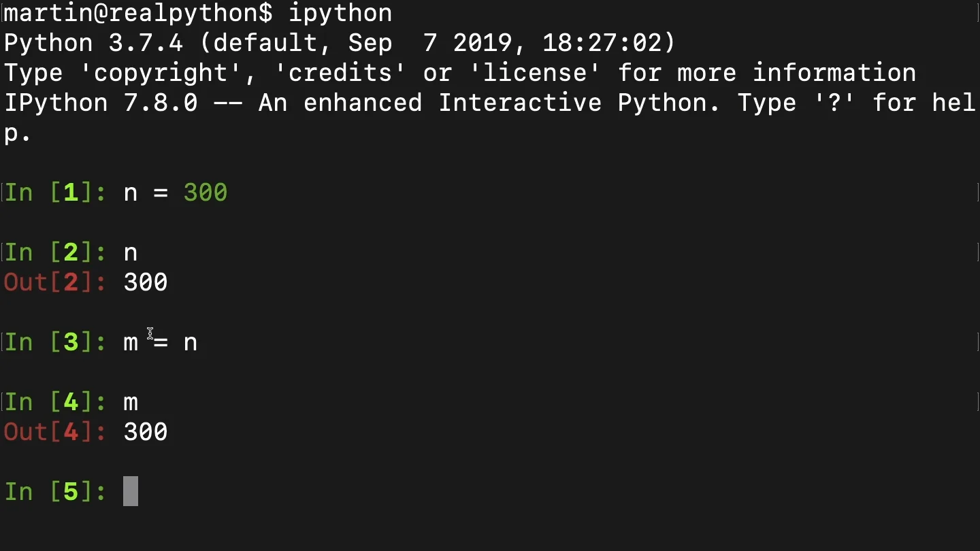
Task: Click the cursor block at prompt In [5]
Action: tap(131, 491)
